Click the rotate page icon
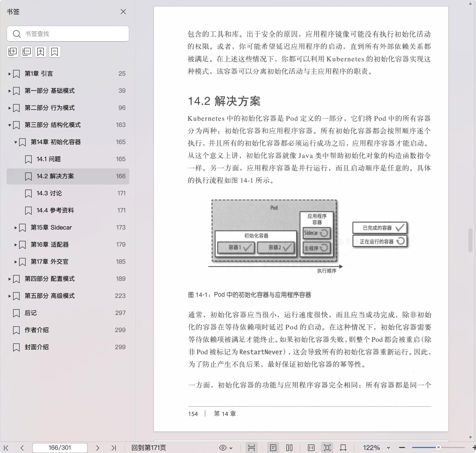 pyautogui.click(x=343, y=448)
